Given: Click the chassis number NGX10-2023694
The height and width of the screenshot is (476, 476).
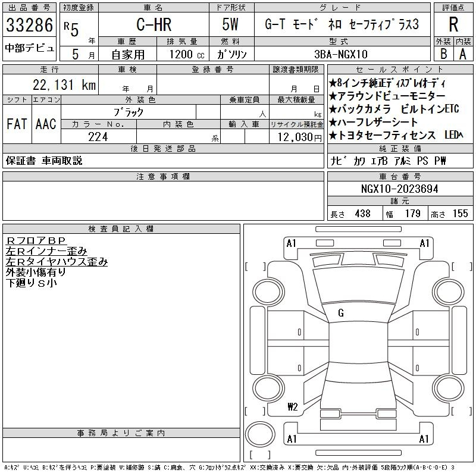Looking at the screenshot, I should [x=399, y=189].
